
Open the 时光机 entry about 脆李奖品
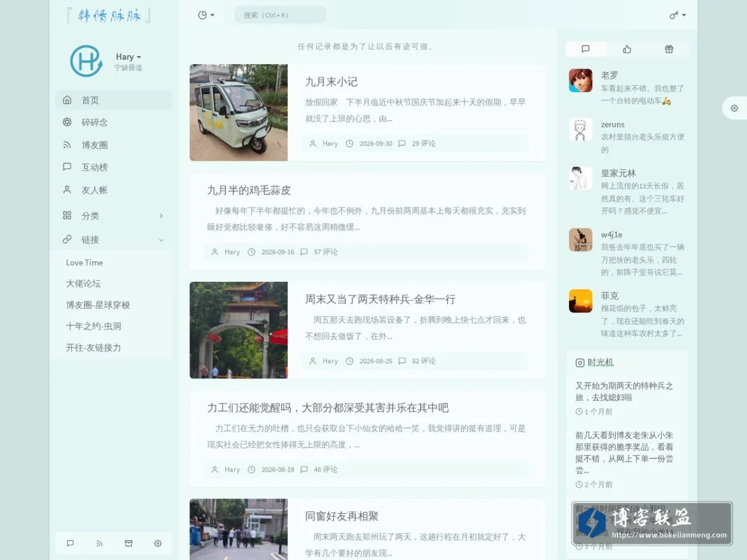pos(624,452)
